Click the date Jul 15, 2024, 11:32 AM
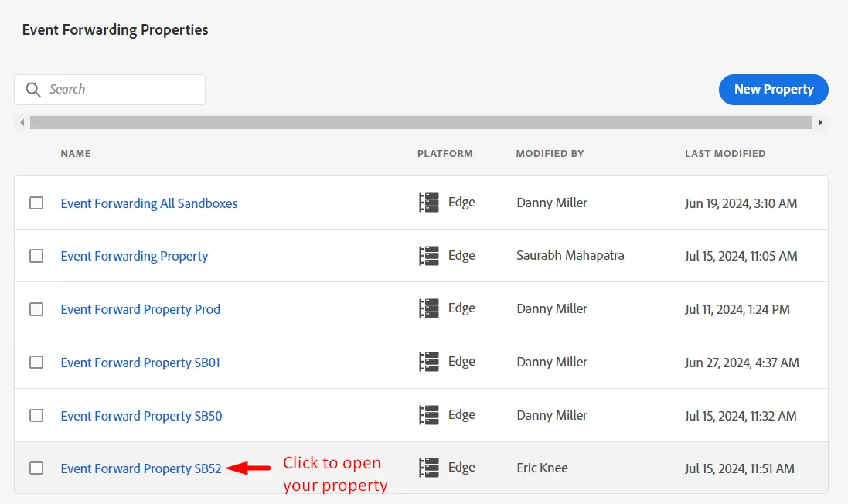 point(741,416)
